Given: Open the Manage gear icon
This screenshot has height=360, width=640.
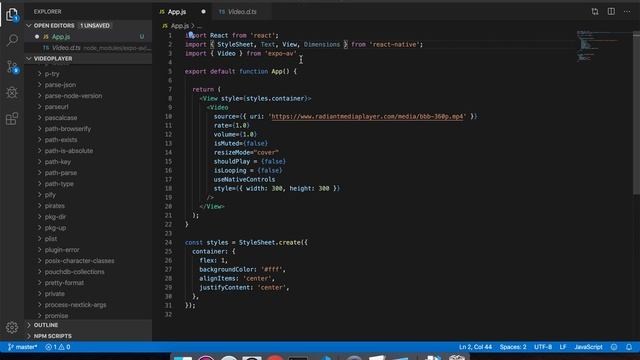Looking at the screenshot, I should [x=12, y=327].
